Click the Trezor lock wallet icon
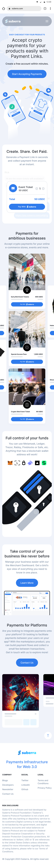This screenshot has height=868, width=54. (24, 463)
